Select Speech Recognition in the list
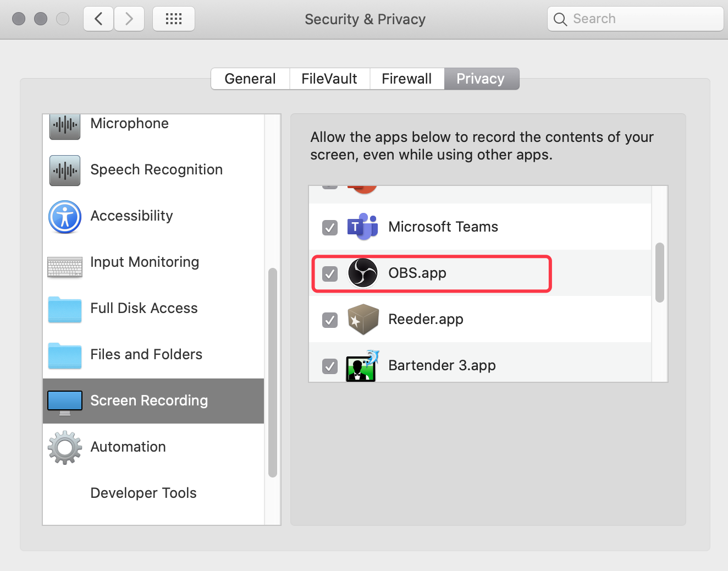The width and height of the screenshot is (728, 571). (x=157, y=169)
